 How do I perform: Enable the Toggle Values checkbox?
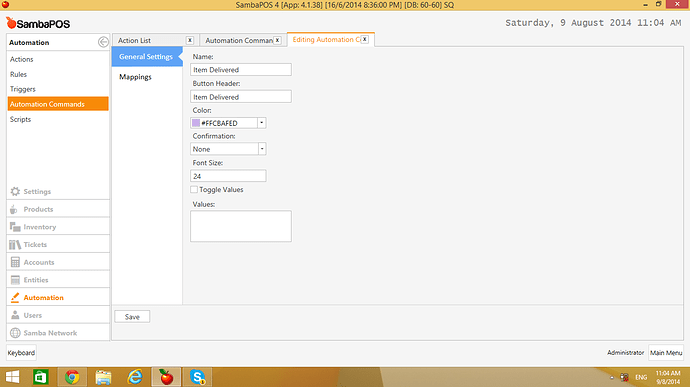coord(194,189)
